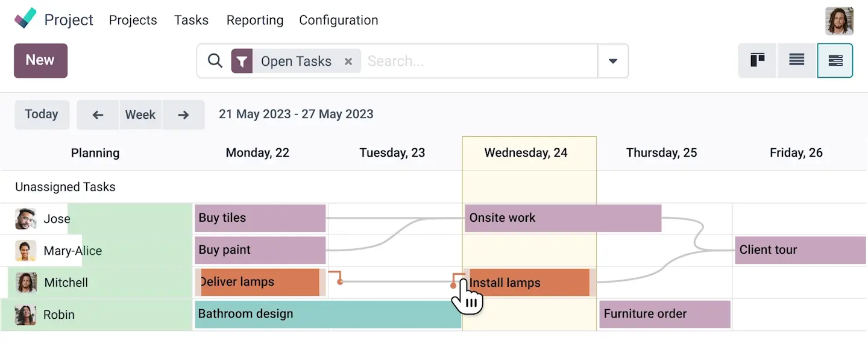
Task: Click the filter funnel icon
Action: tap(242, 61)
